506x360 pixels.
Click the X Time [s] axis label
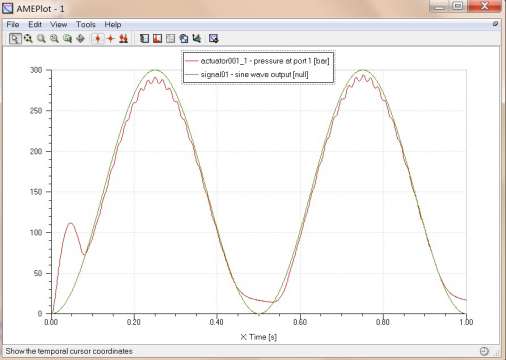259,337
